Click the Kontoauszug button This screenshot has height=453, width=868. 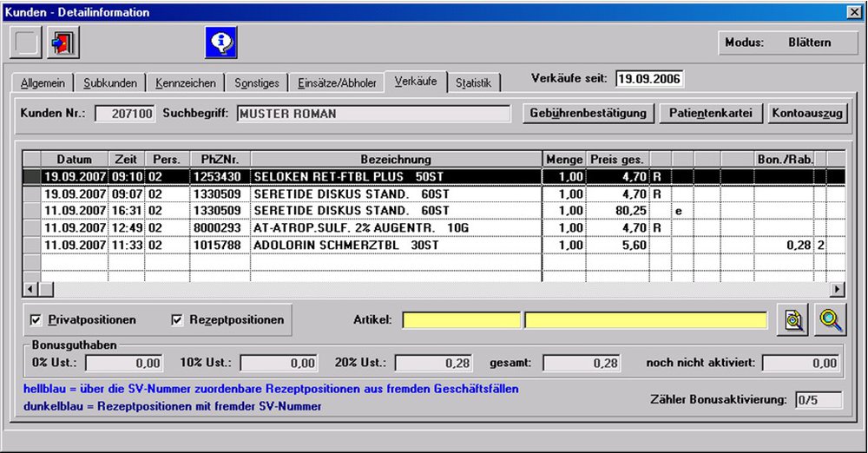808,114
